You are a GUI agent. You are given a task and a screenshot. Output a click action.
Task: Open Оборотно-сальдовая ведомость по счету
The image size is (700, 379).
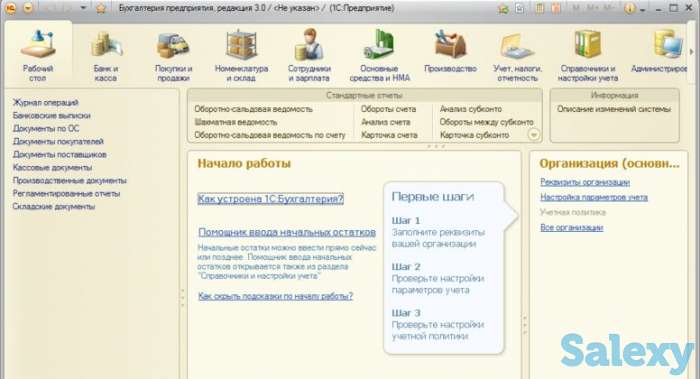[x=270, y=135]
